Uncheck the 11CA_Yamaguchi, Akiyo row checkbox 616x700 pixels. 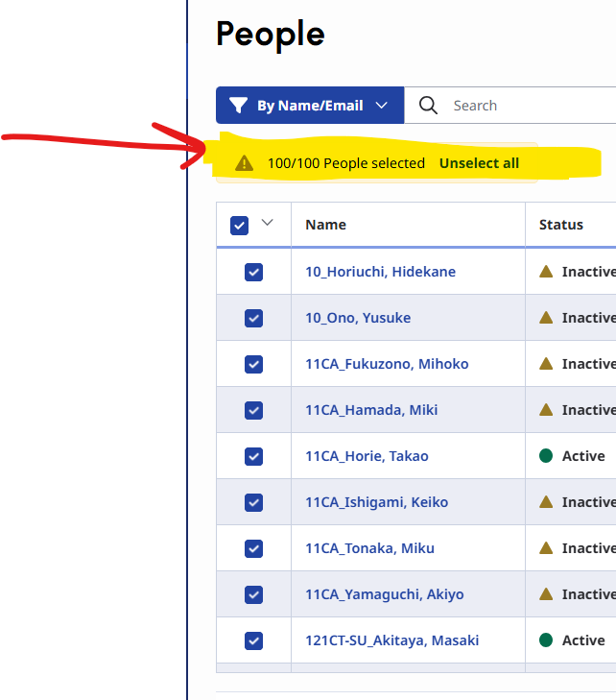tap(254, 594)
